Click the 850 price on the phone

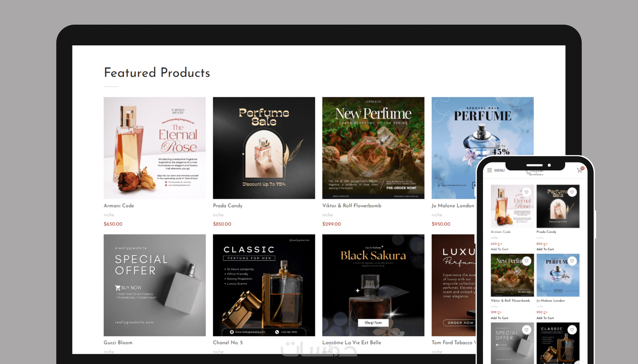coord(542,244)
